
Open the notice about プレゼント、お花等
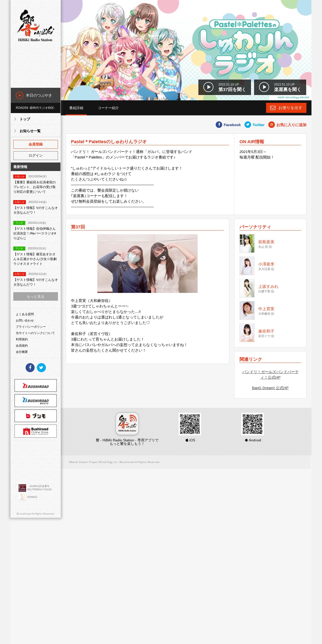pos(36,187)
